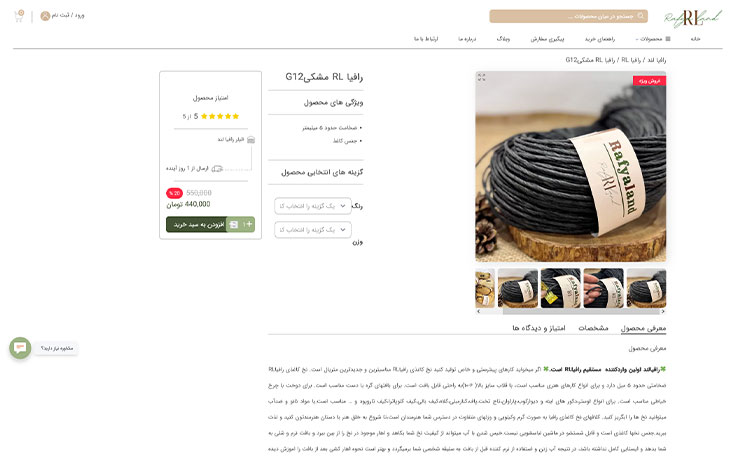Image resolution: width=735 pixels, height=461 pixels.
Task: Open the وزن weight option dropdown
Action: 313,230
